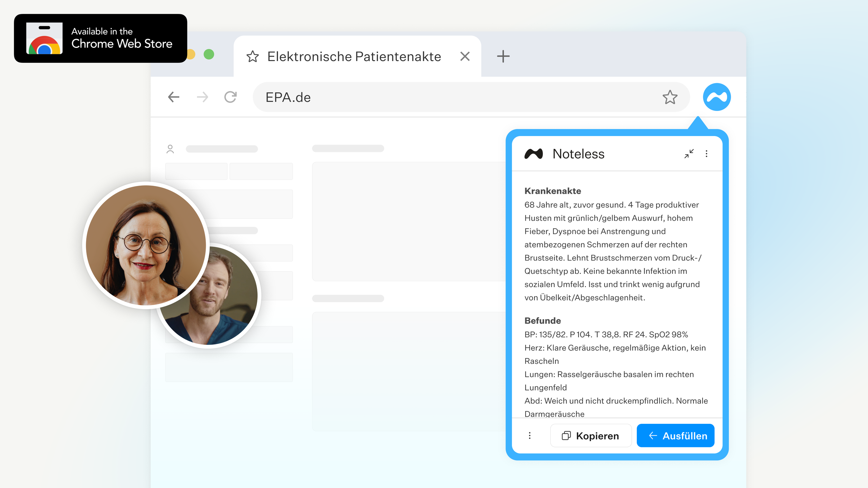Screen dimensions: 868x488
Task: Close the Elektronische Patientenakte tab
Action: pos(465,56)
